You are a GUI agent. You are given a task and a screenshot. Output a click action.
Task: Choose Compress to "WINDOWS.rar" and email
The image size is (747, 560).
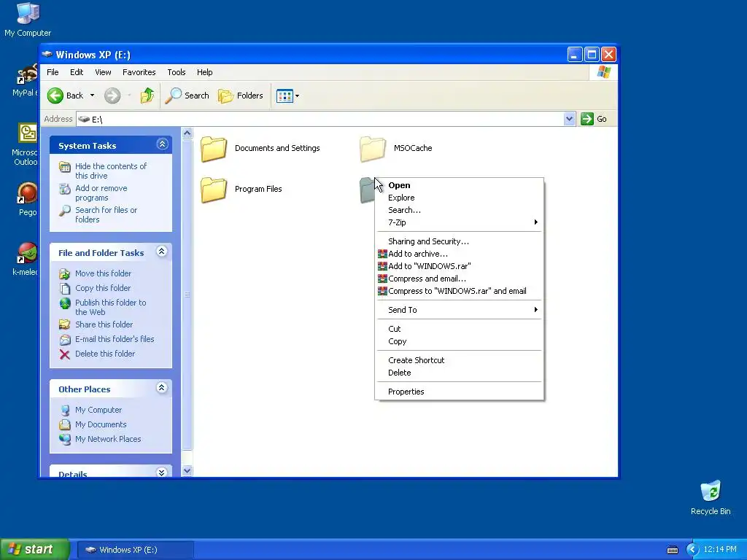coord(460,291)
